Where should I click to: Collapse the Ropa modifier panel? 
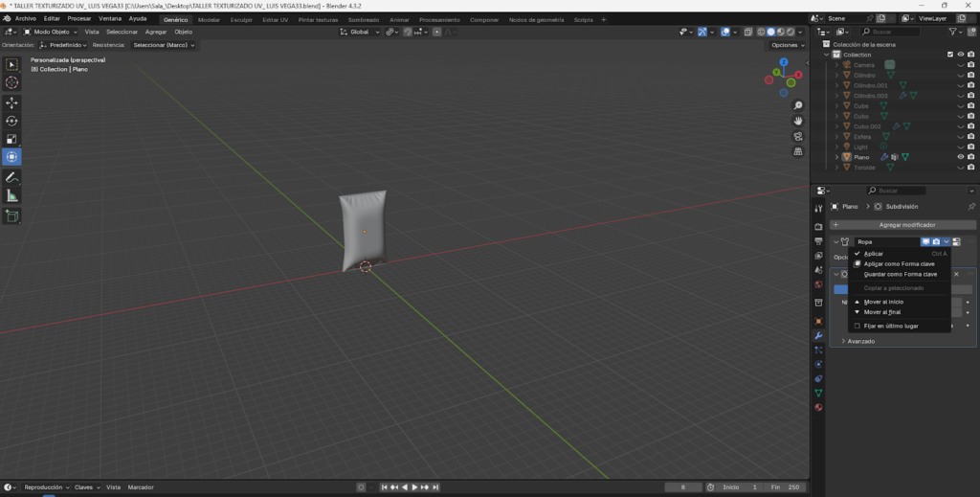836,242
